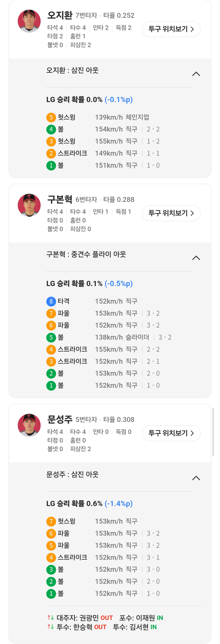Click 문성주's pitch 3 볼 marker
Image resolution: width=220 pixels, height=644 pixels.
pyautogui.click(x=51, y=569)
